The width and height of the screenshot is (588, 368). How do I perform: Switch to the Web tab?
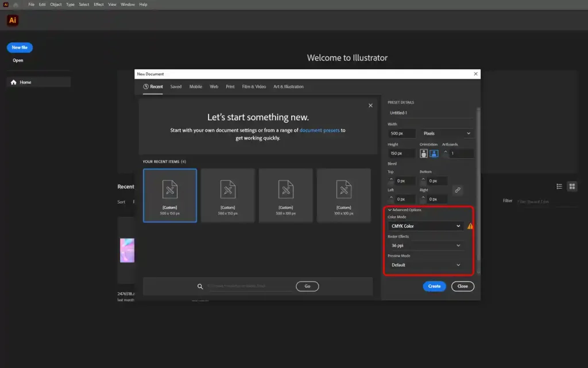pos(214,87)
